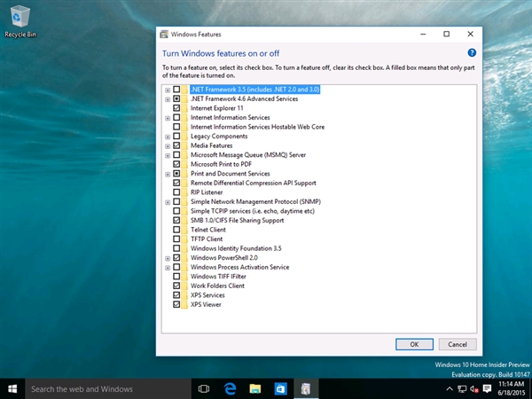
Task: Check the Windows TIFF IFilter box
Action: [x=176, y=276]
